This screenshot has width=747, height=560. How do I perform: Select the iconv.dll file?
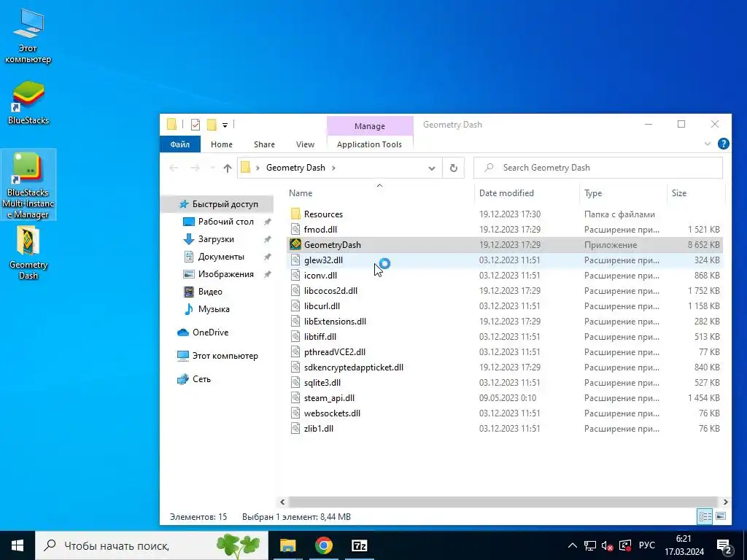(x=320, y=275)
